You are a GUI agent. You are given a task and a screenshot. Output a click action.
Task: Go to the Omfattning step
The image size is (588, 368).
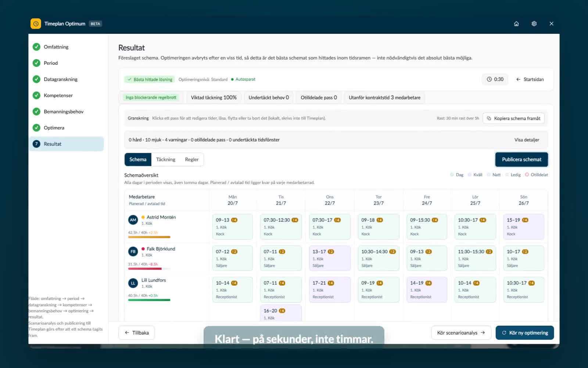[66, 47]
